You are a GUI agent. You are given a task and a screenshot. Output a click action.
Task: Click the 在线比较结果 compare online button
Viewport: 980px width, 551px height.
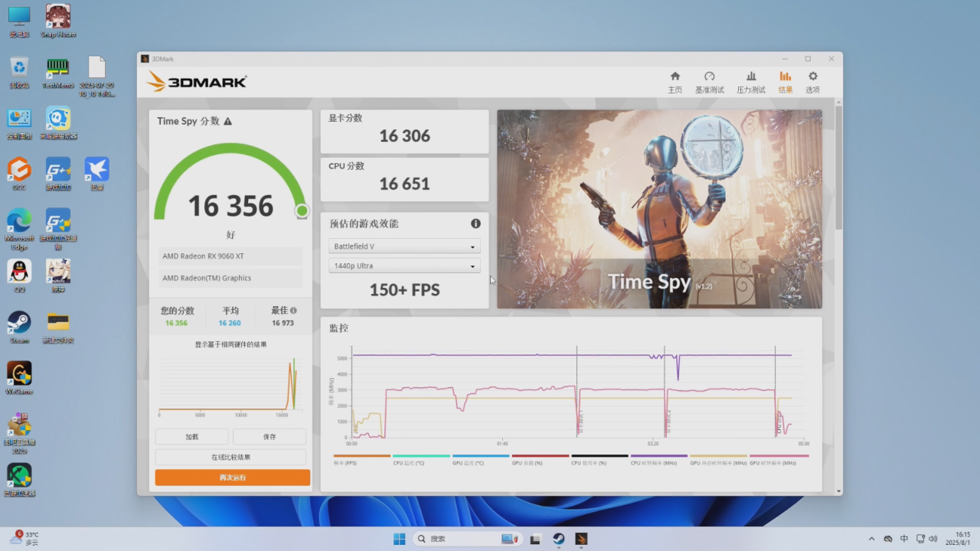click(230, 457)
